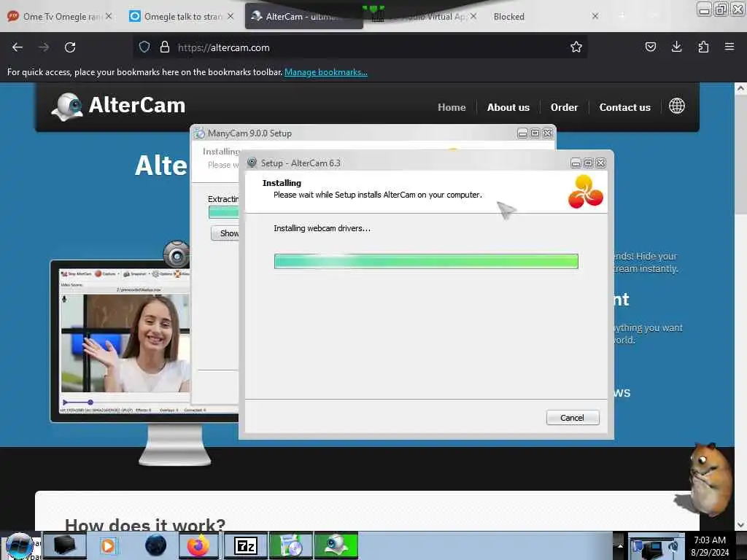Click the Windows Start orb
Viewport: 747px width, 560px height.
20,545
